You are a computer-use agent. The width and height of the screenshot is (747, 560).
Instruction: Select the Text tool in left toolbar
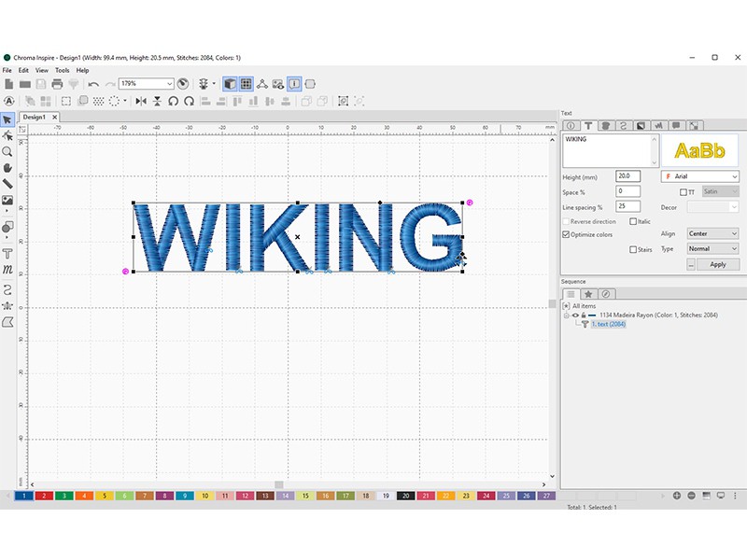click(x=7, y=254)
